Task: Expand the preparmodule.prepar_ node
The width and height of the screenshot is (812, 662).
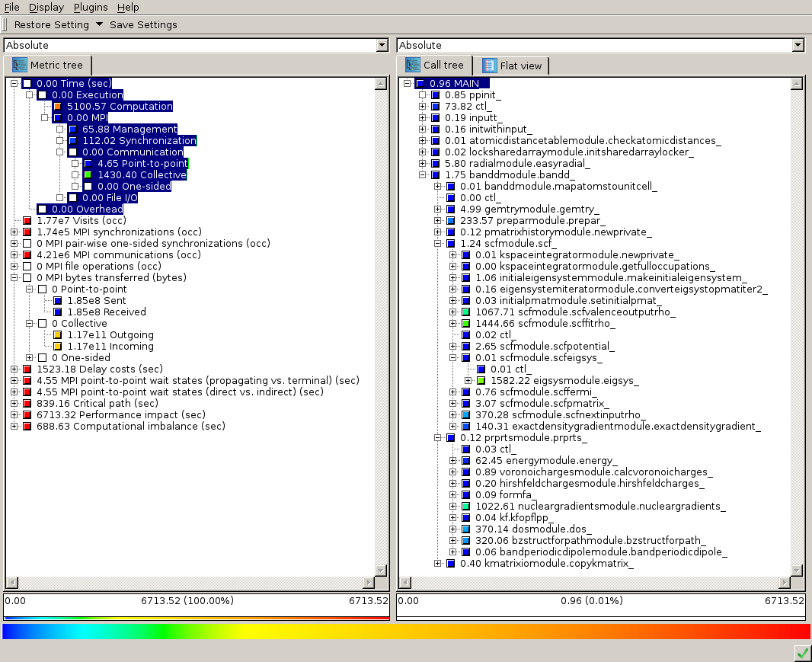Action: (x=438, y=221)
